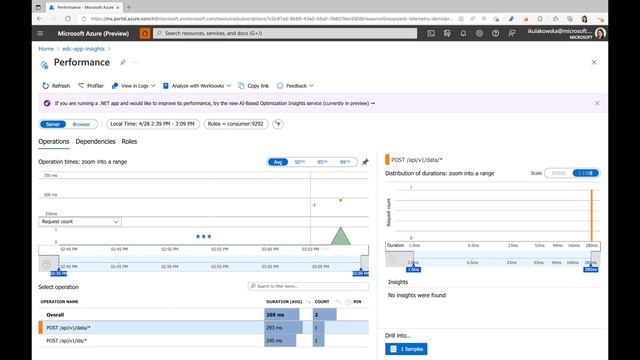Screen dimensions: 640x360
Task: Click the Refresh toolbar button
Action: 56,86
